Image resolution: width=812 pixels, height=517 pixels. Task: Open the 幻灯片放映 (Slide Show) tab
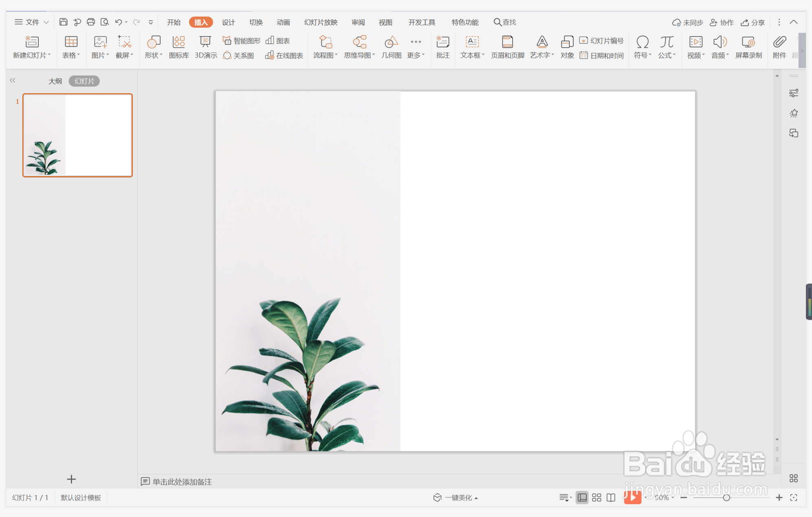click(321, 22)
